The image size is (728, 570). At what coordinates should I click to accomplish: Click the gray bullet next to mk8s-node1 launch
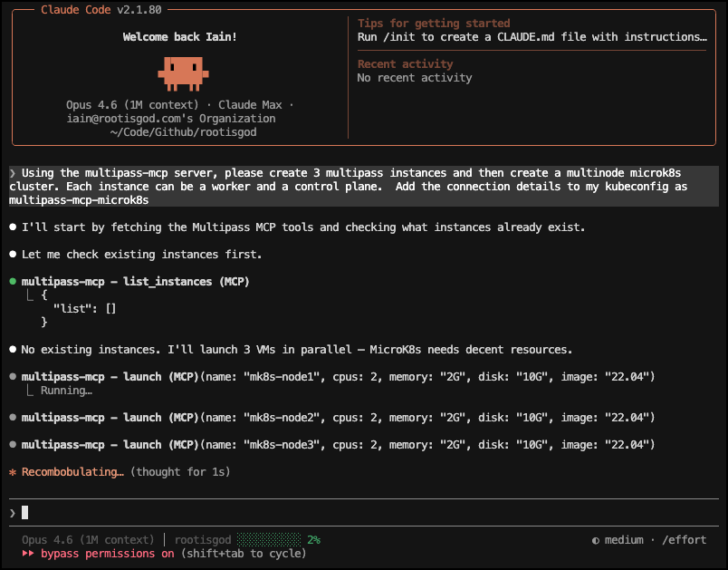click(13, 376)
